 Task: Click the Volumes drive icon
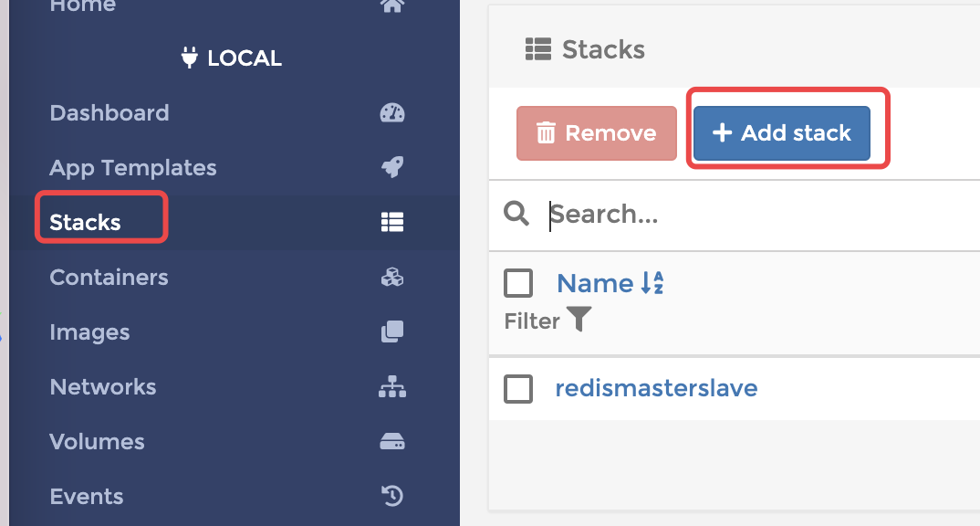click(x=391, y=442)
